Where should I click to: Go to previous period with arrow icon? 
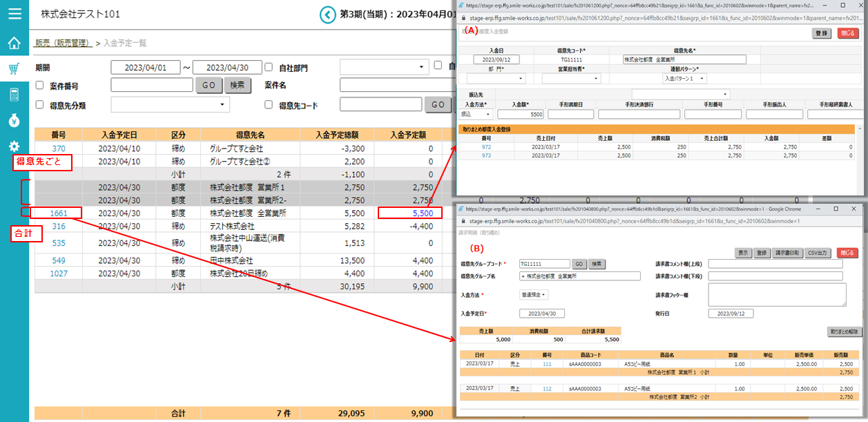327,14
